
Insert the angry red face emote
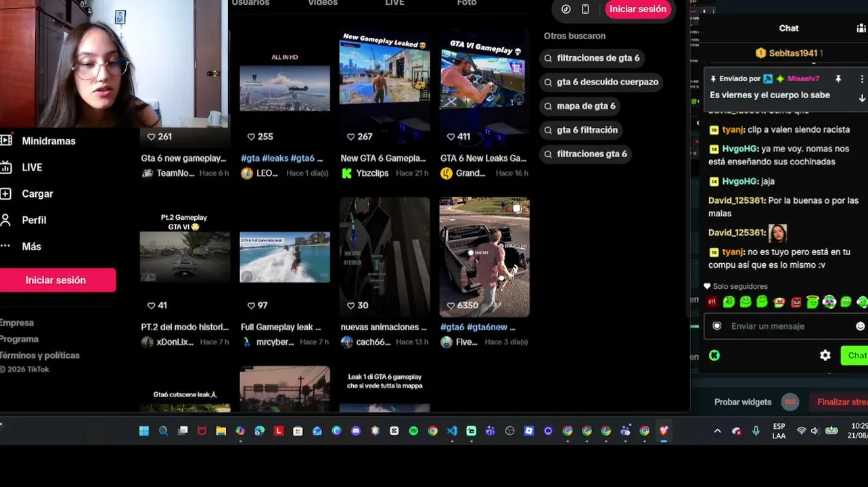(x=796, y=302)
